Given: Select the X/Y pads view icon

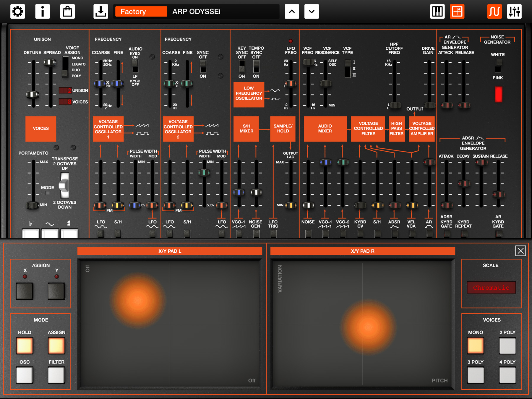Looking at the screenshot, I should pyautogui.click(x=457, y=11).
